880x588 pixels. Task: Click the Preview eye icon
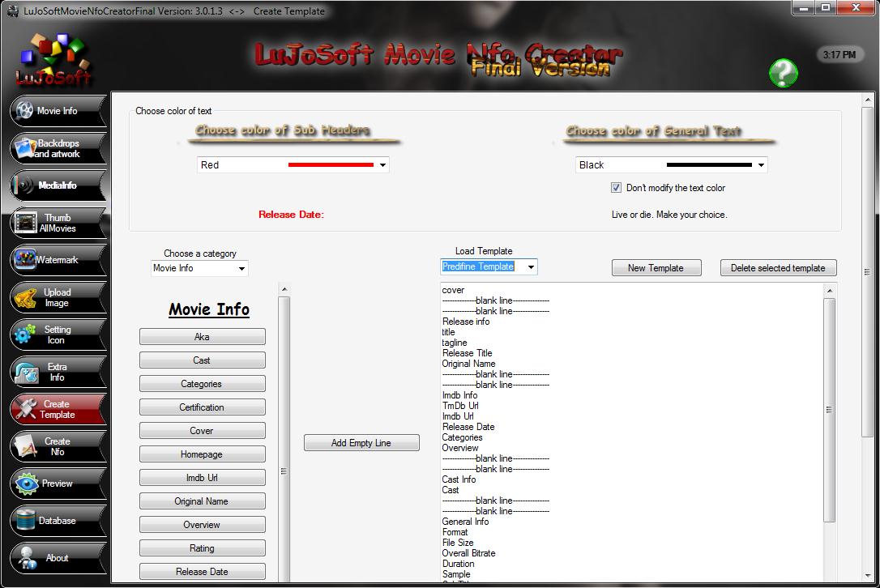click(27, 484)
